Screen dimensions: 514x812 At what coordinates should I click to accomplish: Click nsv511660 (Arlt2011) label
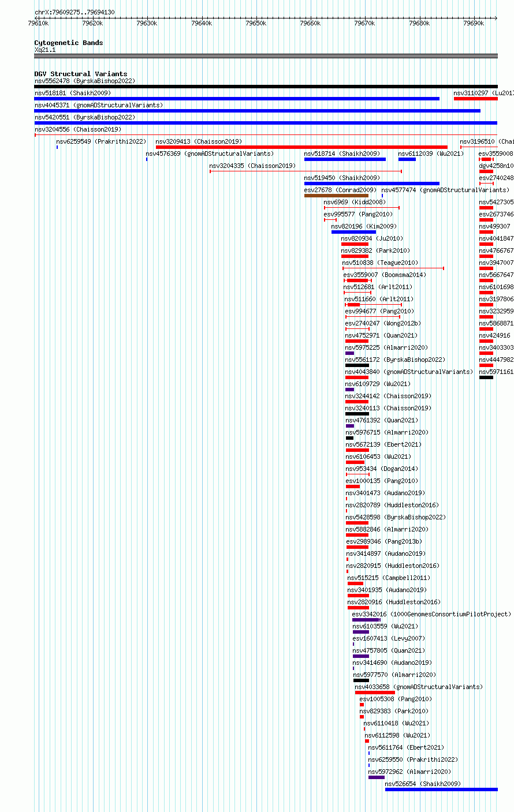(379, 299)
